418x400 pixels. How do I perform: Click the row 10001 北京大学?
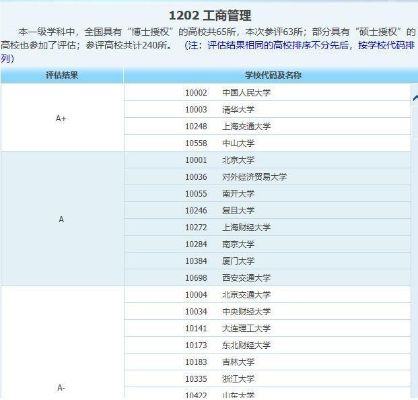(267, 160)
